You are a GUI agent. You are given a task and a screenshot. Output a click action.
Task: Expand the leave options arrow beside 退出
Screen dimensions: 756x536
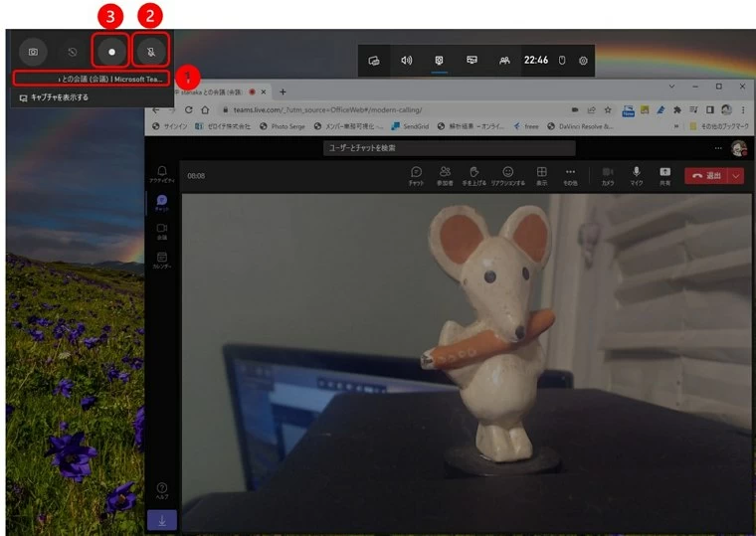(x=736, y=176)
